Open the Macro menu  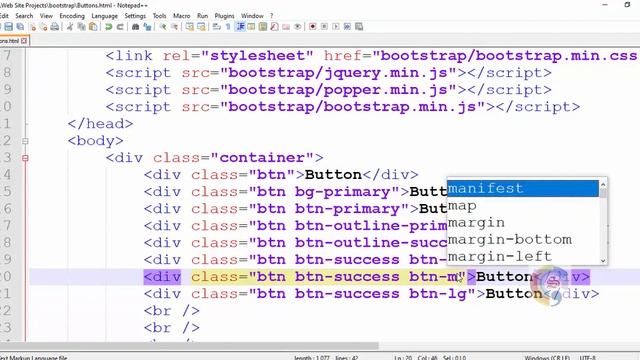click(x=181, y=16)
